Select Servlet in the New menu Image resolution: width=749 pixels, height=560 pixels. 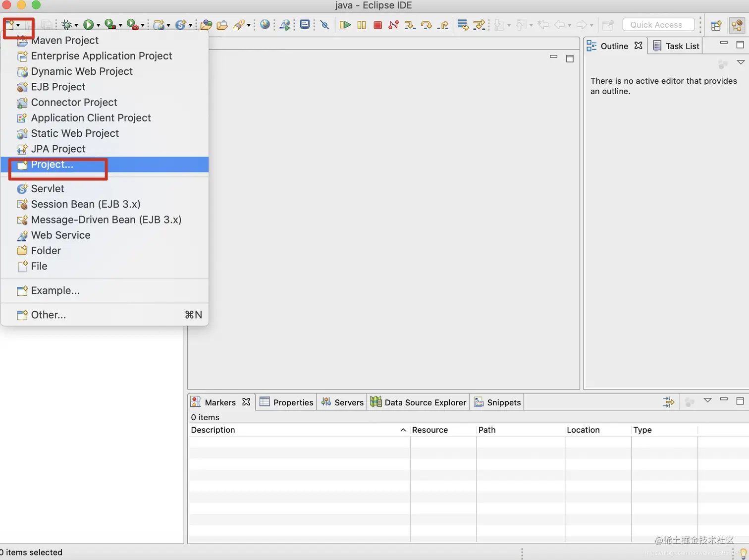click(x=105, y=189)
